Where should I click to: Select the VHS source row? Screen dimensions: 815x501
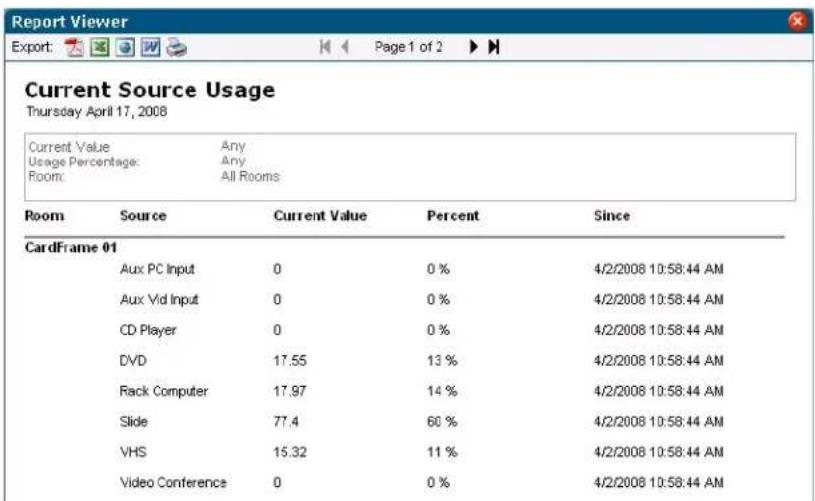[x=133, y=452]
